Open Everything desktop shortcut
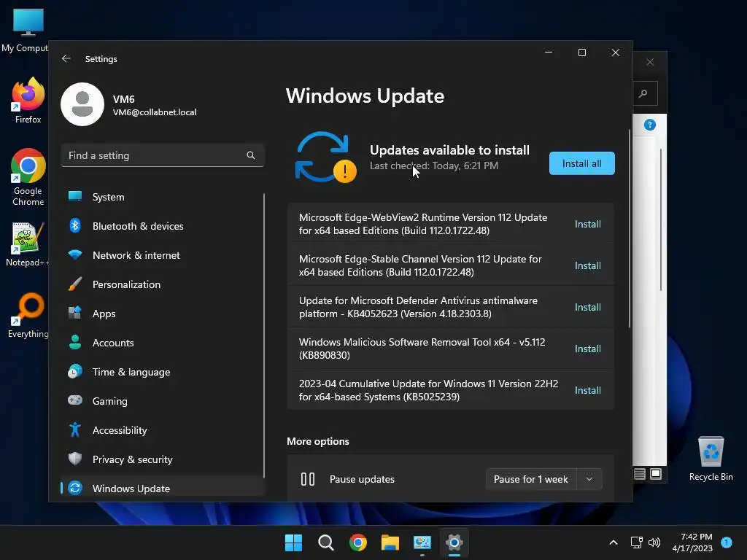Viewport: 747px width, 560px height. 28,315
